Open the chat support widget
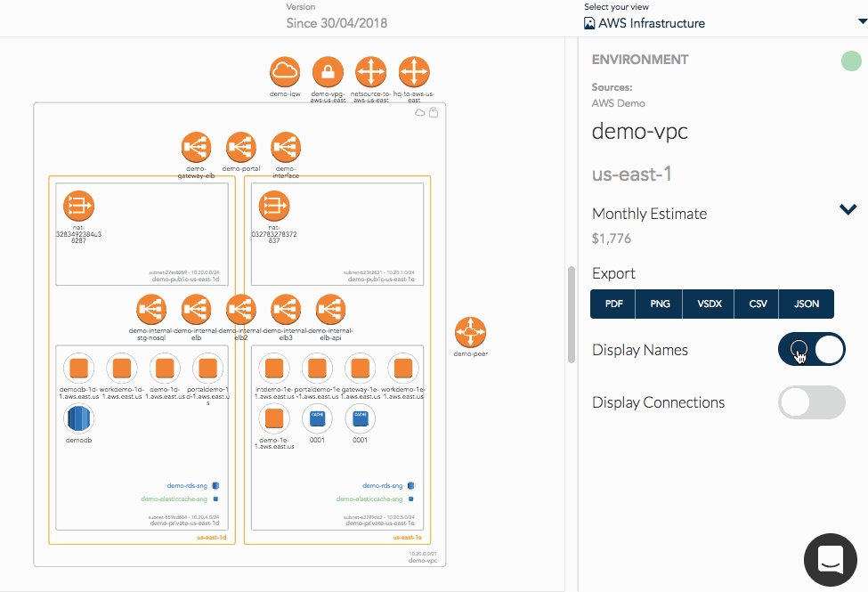The width and height of the screenshot is (868, 592). click(831, 560)
